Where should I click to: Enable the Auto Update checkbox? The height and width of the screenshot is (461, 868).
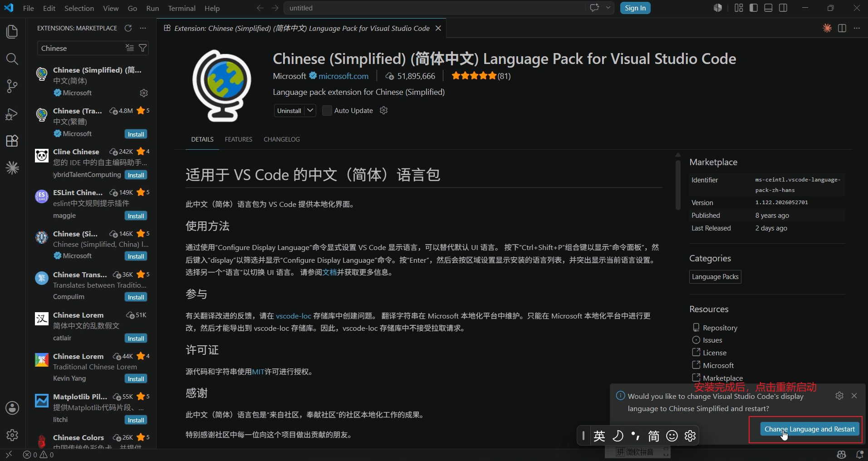[x=327, y=111]
